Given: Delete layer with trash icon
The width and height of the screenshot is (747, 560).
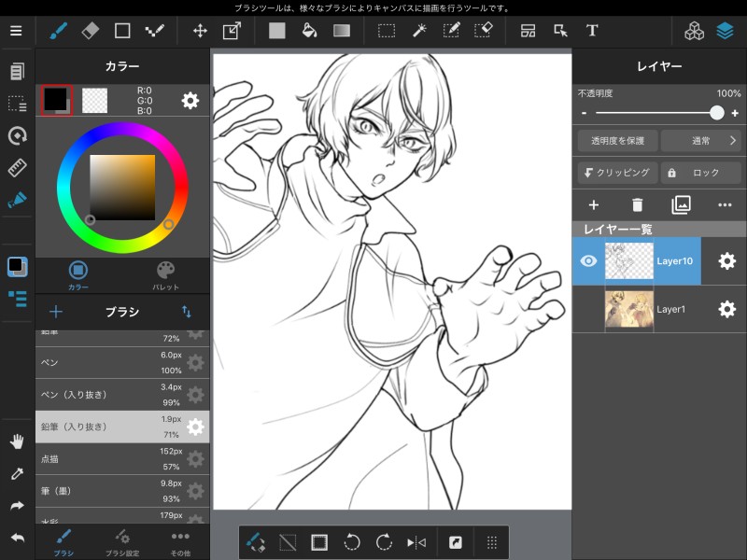Looking at the screenshot, I should (x=638, y=204).
